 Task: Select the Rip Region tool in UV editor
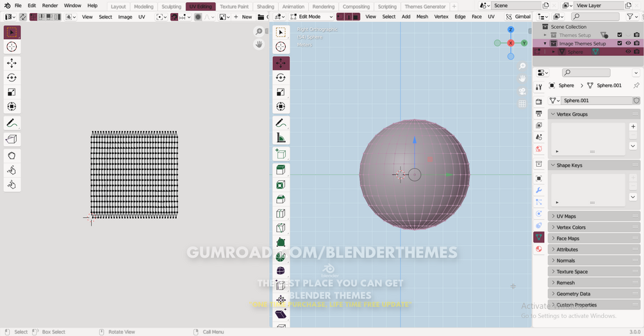pyautogui.click(x=12, y=139)
